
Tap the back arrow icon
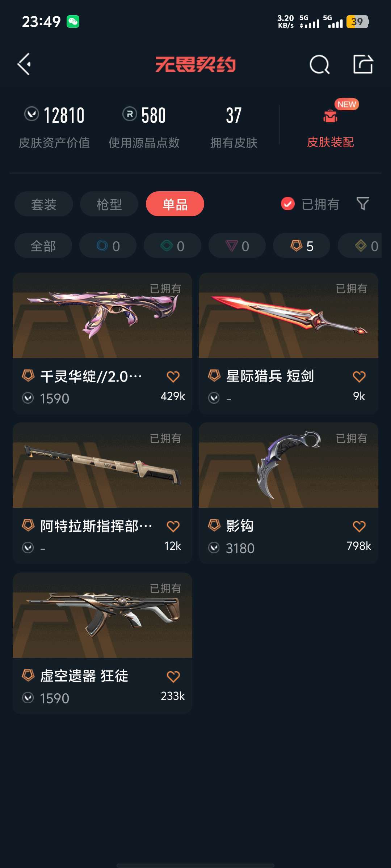point(24,64)
